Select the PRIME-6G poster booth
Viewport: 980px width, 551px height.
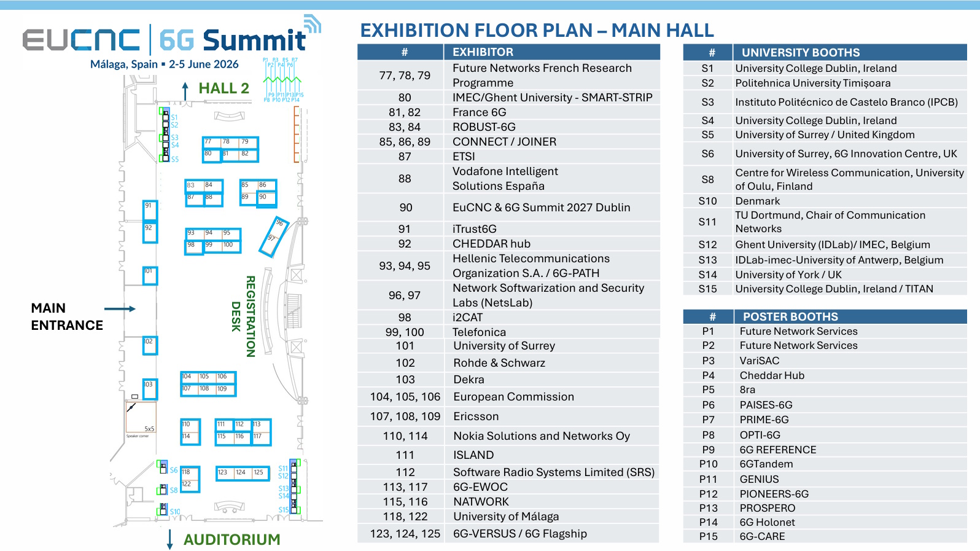point(764,420)
